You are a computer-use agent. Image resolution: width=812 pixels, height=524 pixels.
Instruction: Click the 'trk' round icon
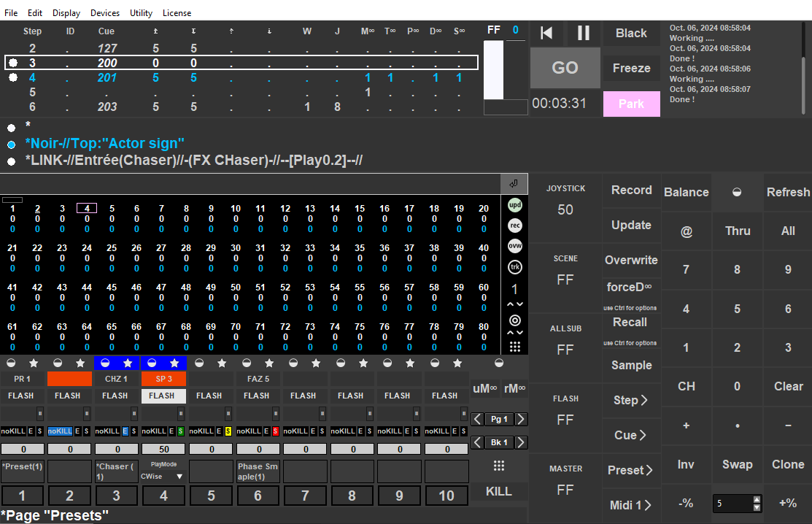[515, 267]
